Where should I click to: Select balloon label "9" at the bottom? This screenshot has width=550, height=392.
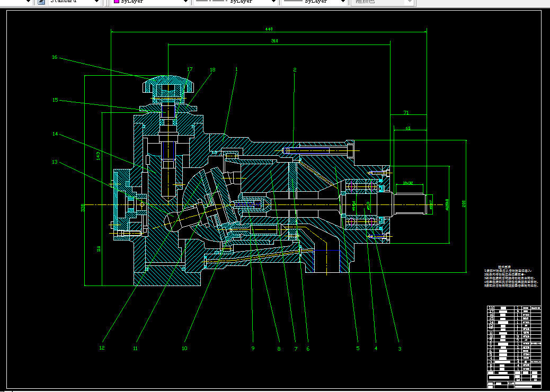pyautogui.click(x=253, y=349)
